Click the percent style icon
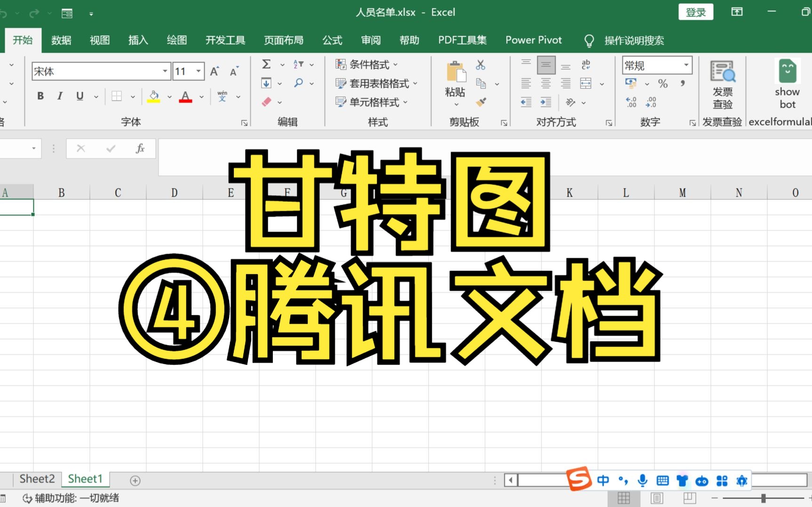The image size is (812, 507). pos(663,84)
